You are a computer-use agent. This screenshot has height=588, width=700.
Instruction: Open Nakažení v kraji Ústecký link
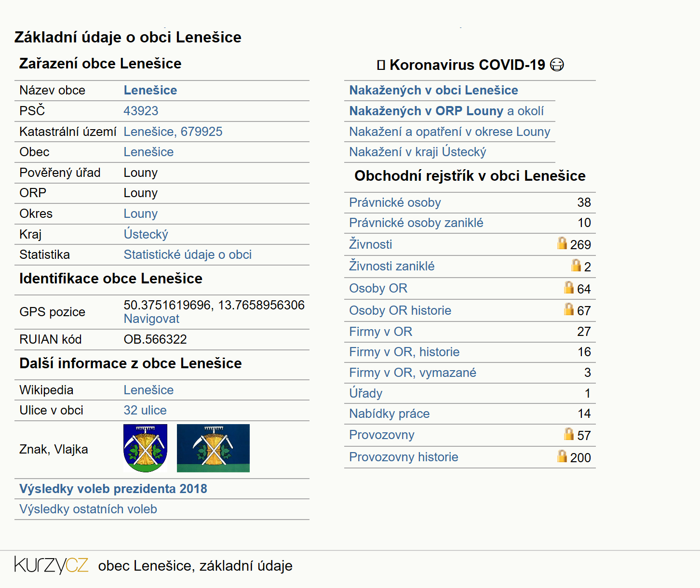pyautogui.click(x=417, y=152)
